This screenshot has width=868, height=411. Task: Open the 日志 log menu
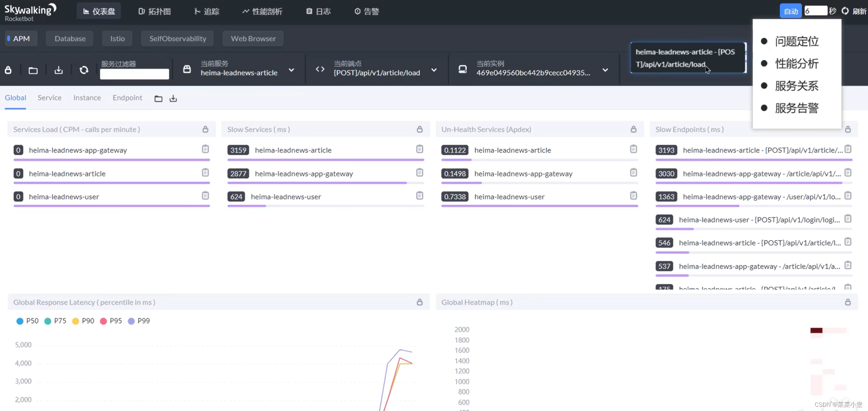coord(318,11)
